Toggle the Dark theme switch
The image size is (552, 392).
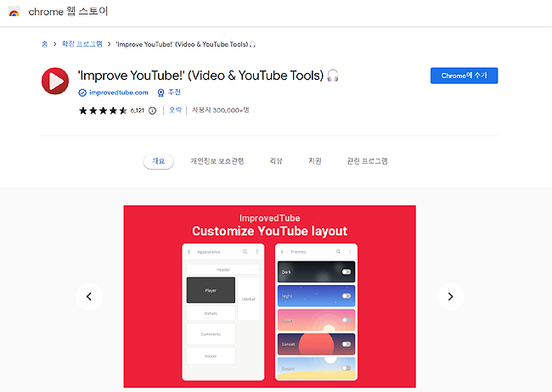tap(346, 272)
